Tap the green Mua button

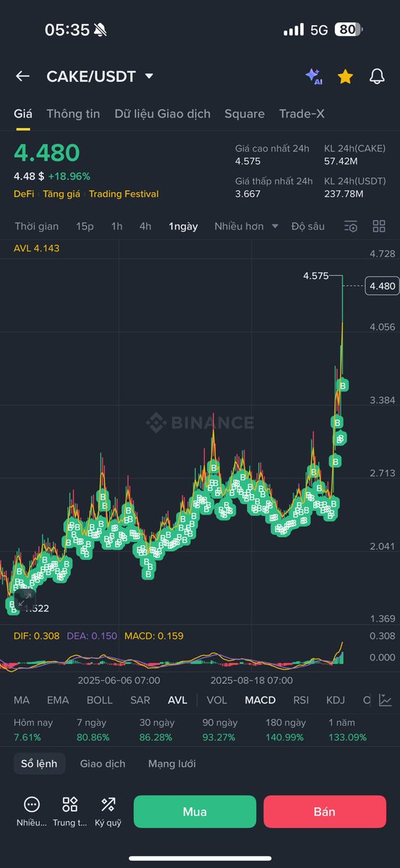click(x=195, y=812)
